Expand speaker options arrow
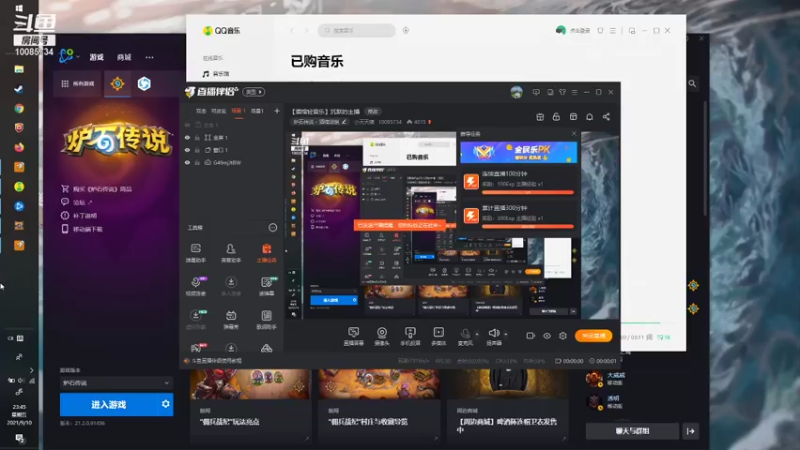Screen dimensions: 800x450 506,334
